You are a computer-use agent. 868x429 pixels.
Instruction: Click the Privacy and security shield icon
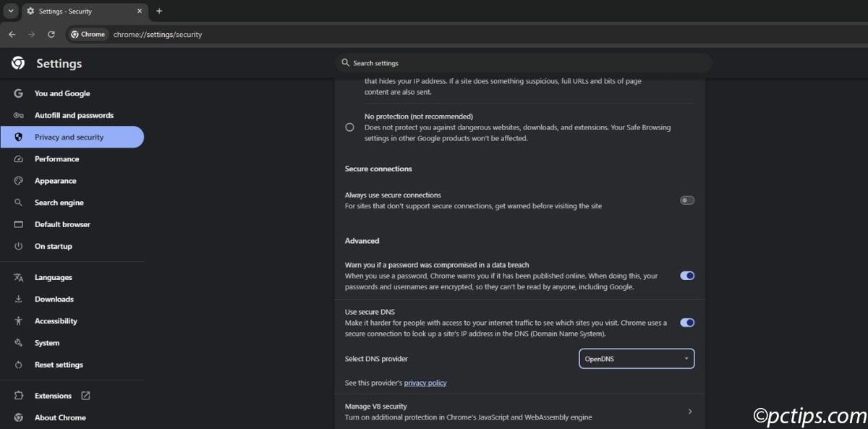click(19, 137)
